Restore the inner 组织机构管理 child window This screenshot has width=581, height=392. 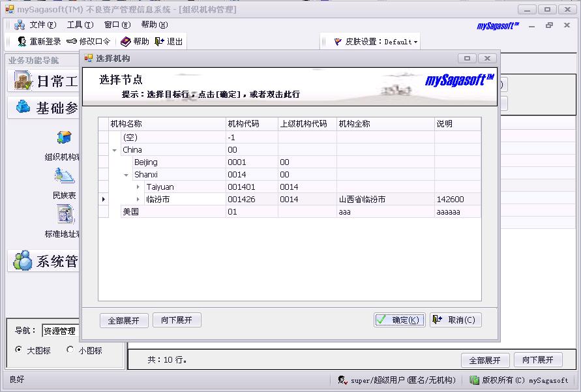549,25
